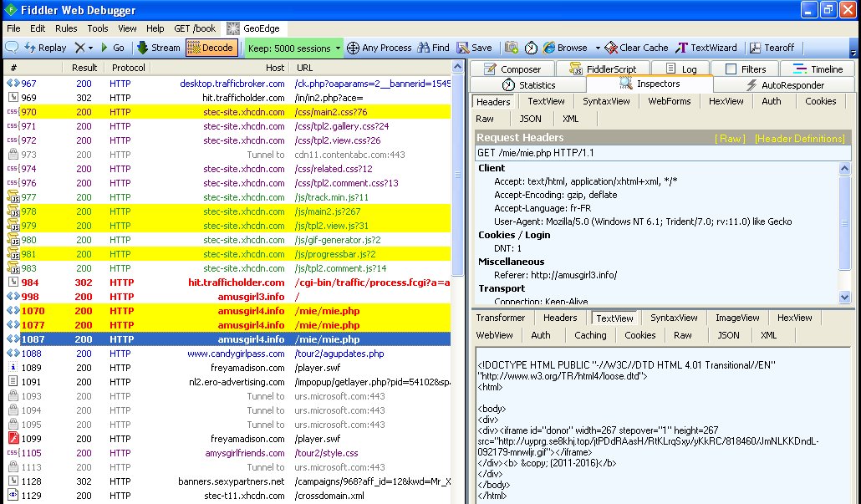Click the request line GET /mie/mie.php field
The image size is (861, 504).
663,153
